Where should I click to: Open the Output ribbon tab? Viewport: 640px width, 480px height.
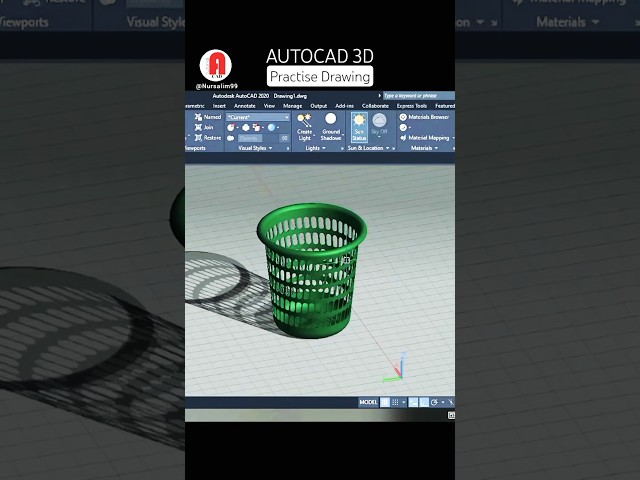click(318, 106)
